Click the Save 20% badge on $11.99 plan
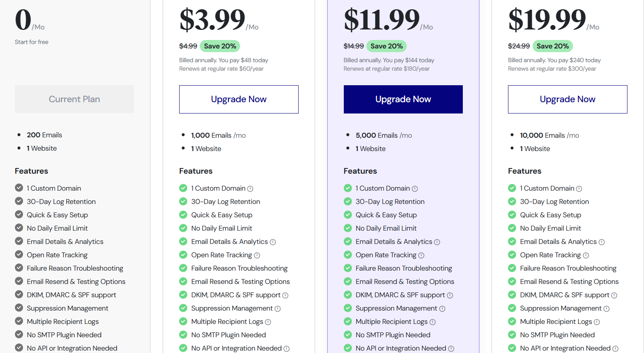This screenshot has height=353, width=644. [x=387, y=46]
